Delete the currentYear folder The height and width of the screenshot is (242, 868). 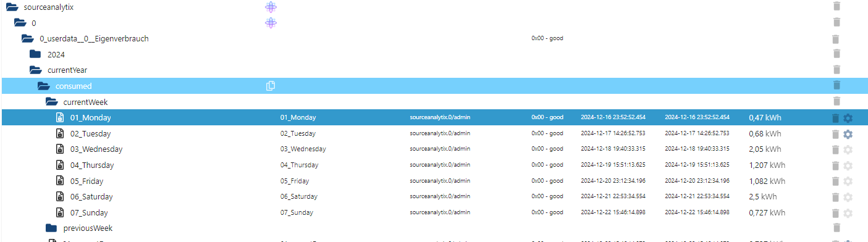click(x=836, y=70)
